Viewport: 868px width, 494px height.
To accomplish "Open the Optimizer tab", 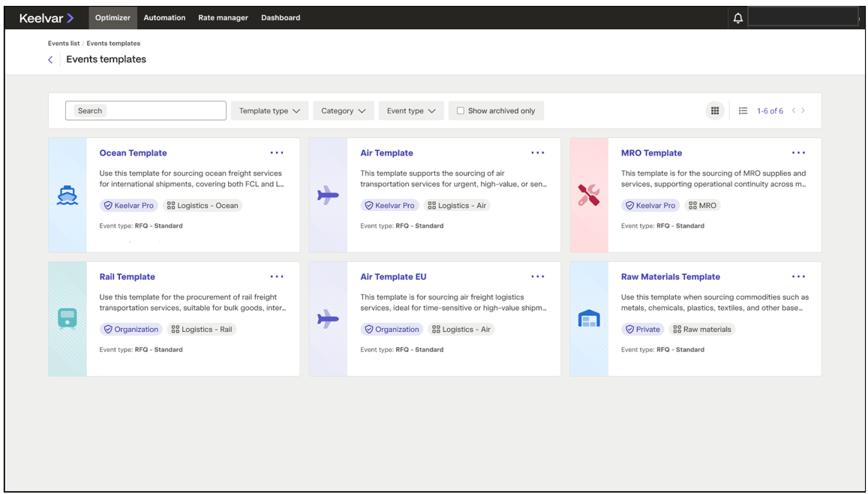I will 113,18.
